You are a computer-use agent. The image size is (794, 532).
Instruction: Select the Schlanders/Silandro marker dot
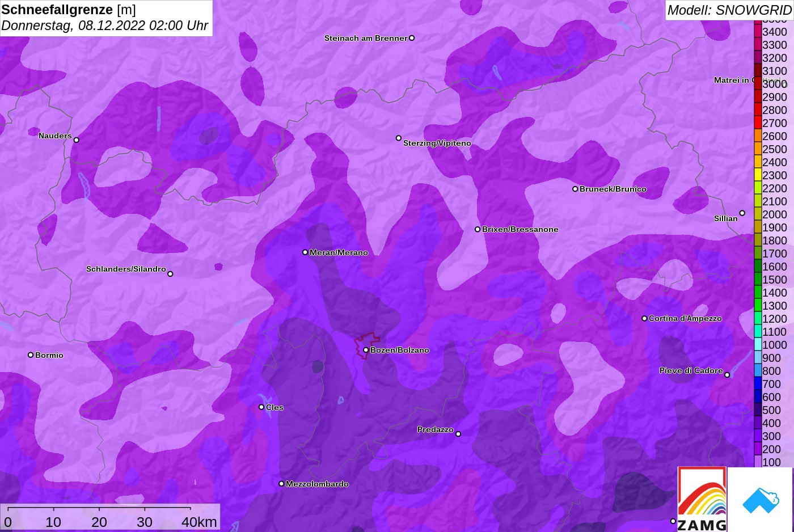click(170, 274)
